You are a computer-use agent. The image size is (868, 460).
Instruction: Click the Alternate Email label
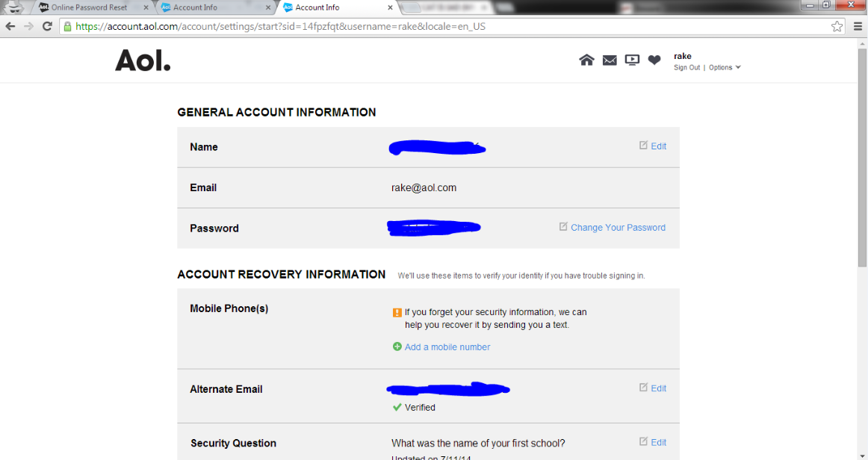tap(226, 389)
